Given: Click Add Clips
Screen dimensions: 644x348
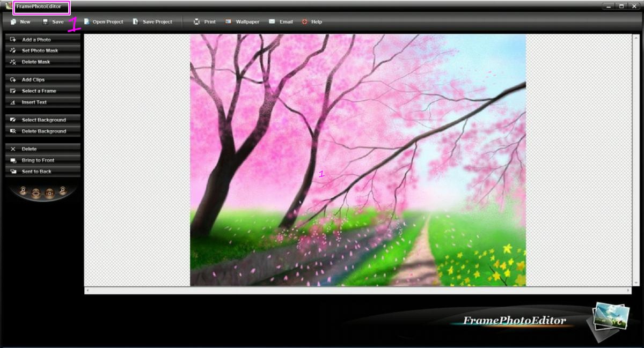Looking at the screenshot, I should tap(43, 80).
